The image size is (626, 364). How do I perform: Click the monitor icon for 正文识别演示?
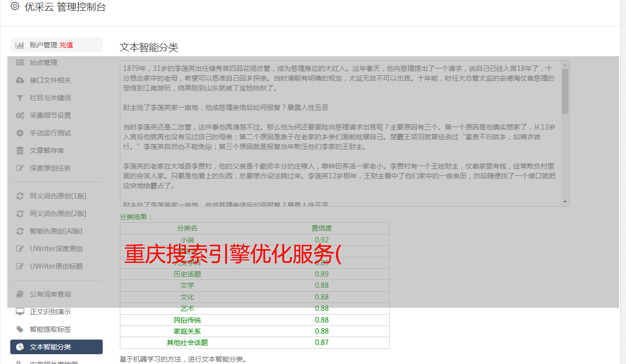click(x=20, y=312)
